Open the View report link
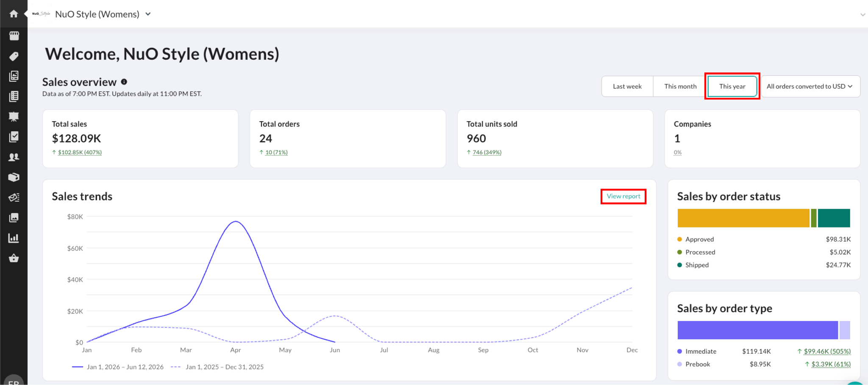The height and width of the screenshot is (385, 868). click(x=623, y=196)
